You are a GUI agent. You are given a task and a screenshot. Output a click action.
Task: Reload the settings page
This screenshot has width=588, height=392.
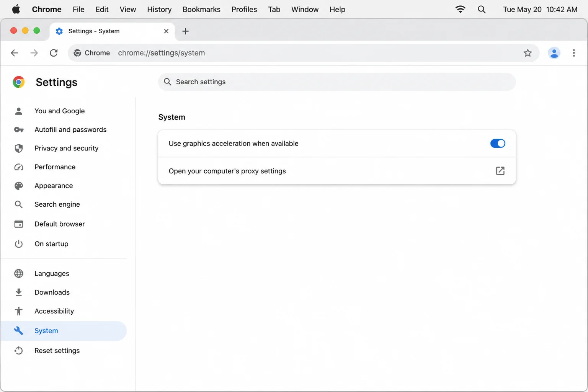point(54,53)
